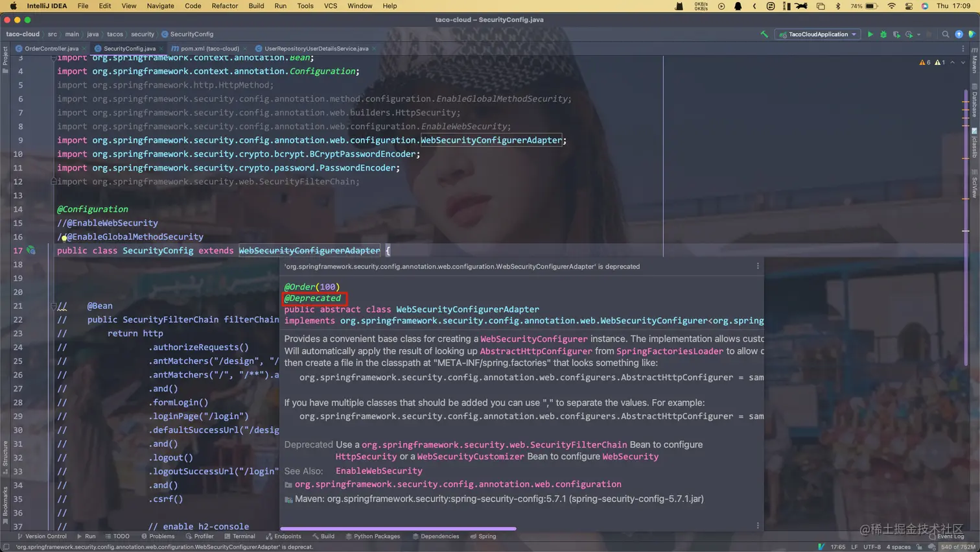Run TacoCloudApplication with coverage
Screen dimensions: 980x552
tap(896, 34)
